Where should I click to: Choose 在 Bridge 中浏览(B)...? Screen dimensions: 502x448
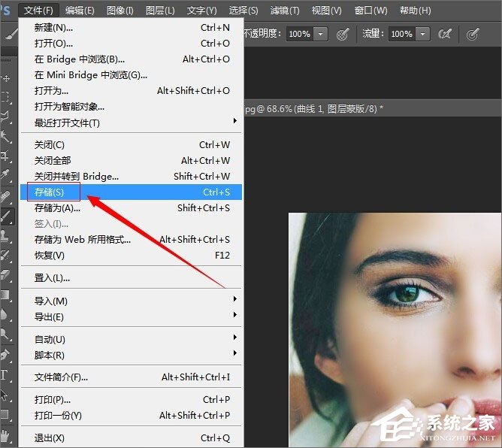pyautogui.click(x=132, y=59)
